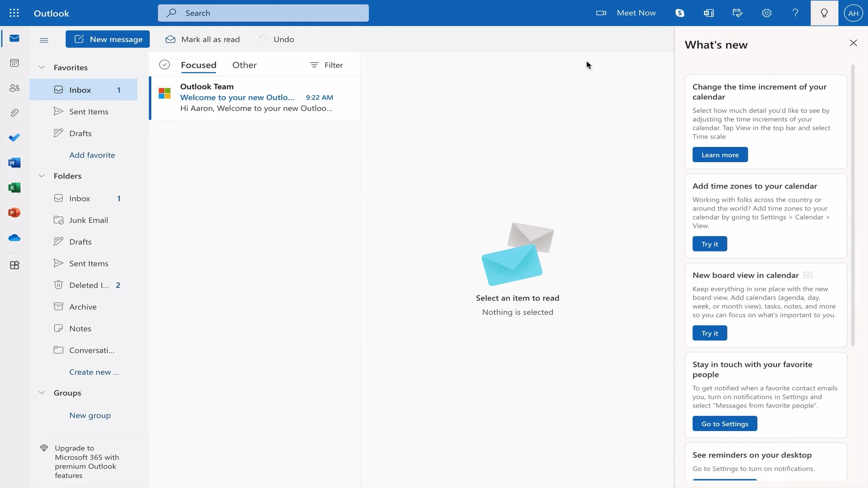Image resolution: width=868 pixels, height=488 pixels.
Task: Collapse the Groups section
Action: pyautogui.click(x=42, y=393)
